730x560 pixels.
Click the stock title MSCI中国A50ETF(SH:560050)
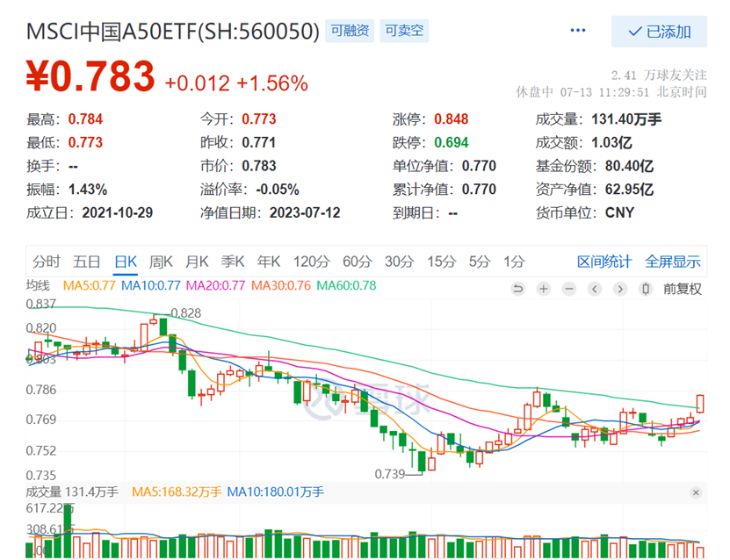point(173,32)
